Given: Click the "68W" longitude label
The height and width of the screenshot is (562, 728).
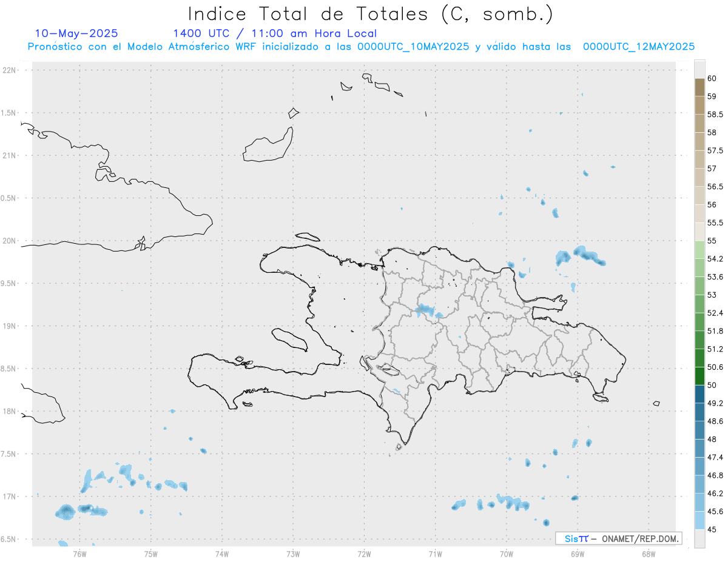Looking at the screenshot, I should click(649, 554).
